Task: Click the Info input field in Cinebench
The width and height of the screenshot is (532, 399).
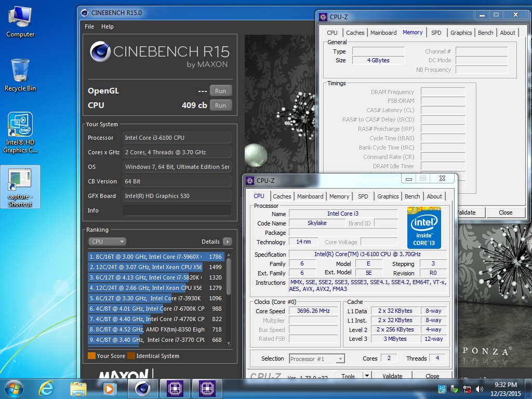Action: pyautogui.click(x=177, y=210)
